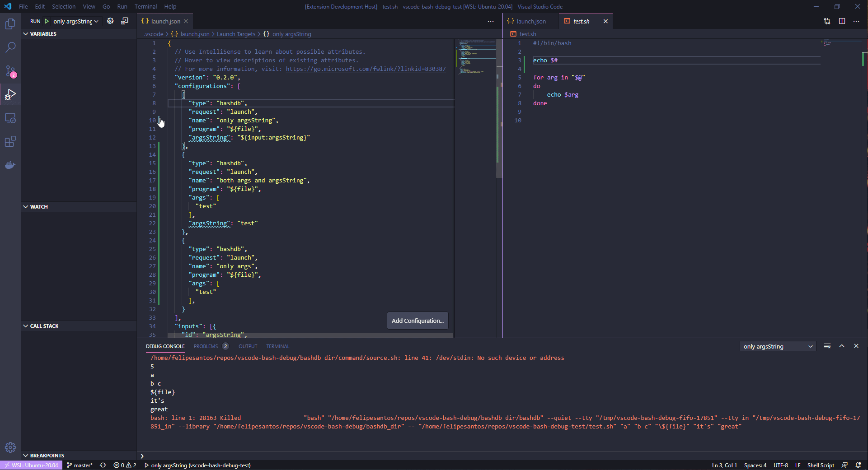Open the Extensions view icon
The width and height of the screenshot is (868, 470).
[10, 142]
